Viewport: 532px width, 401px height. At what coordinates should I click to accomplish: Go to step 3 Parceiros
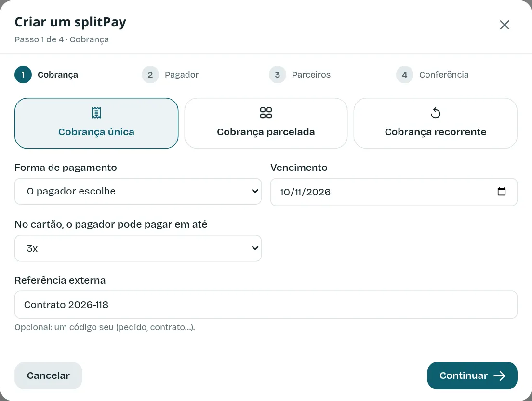click(x=300, y=75)
